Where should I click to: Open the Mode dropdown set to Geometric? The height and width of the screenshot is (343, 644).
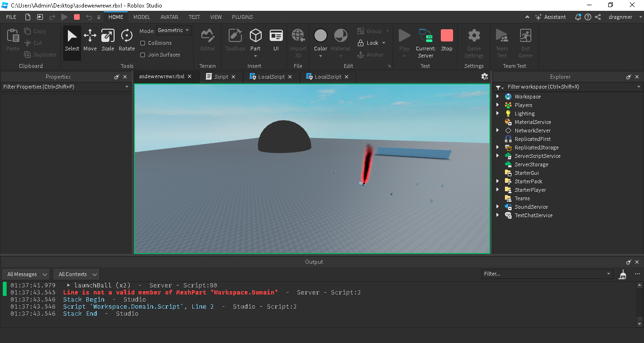coord(174,30)
